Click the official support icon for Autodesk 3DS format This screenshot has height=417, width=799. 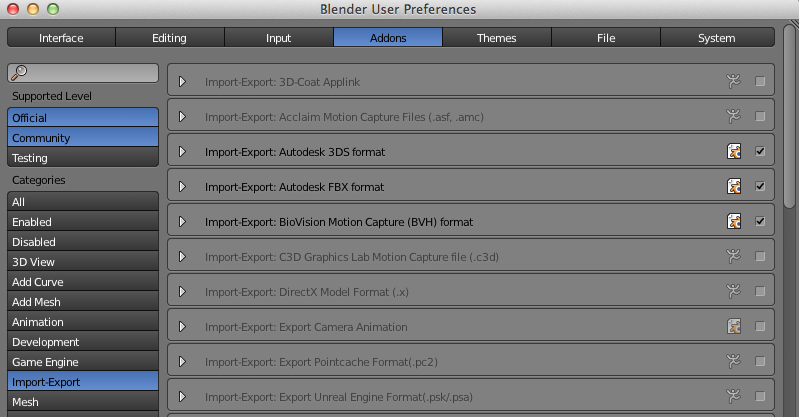pyautogui.click(x=734, y=151)
